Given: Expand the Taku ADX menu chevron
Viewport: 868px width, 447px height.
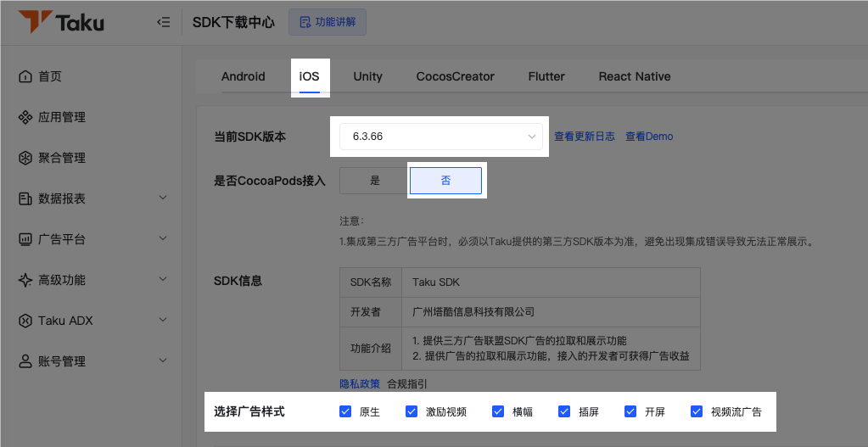Looking at the screenshot, I should click(x=163, y=320).
